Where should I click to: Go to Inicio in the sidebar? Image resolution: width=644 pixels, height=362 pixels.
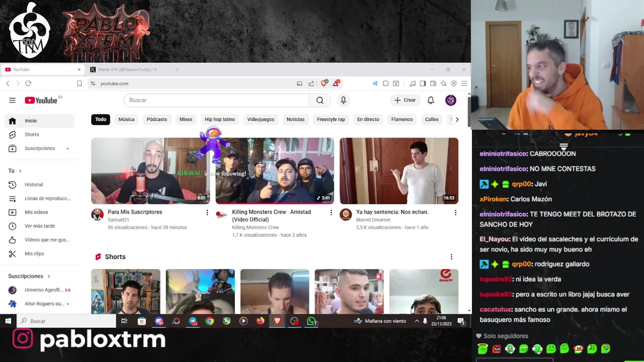(x=39, y=121)
